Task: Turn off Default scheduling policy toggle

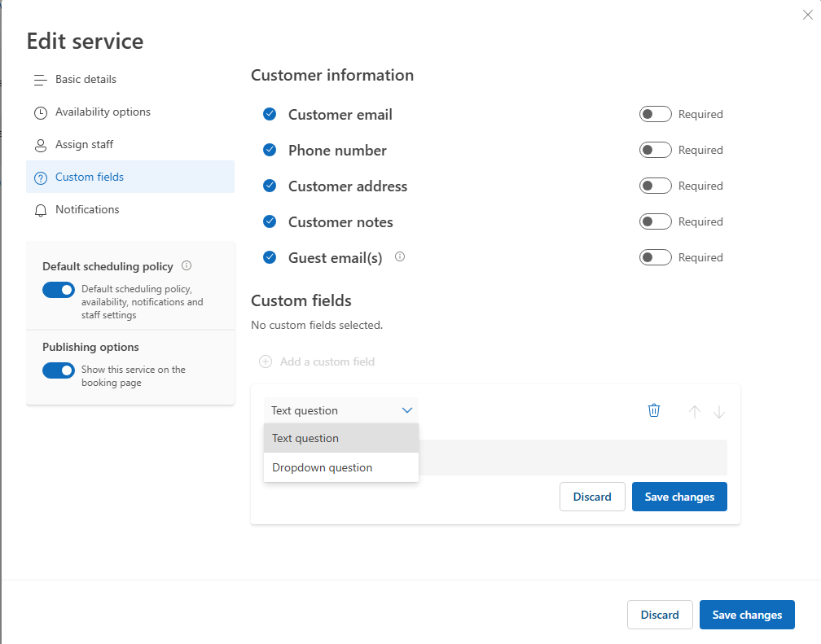Action: pos(59,290)
